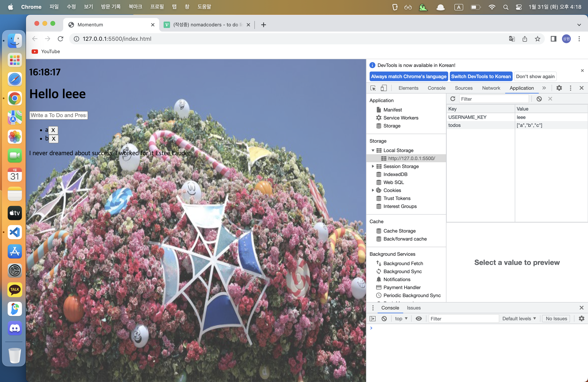Switch to the Network tab
Viewport: 588px width, 382px height.
491,88
